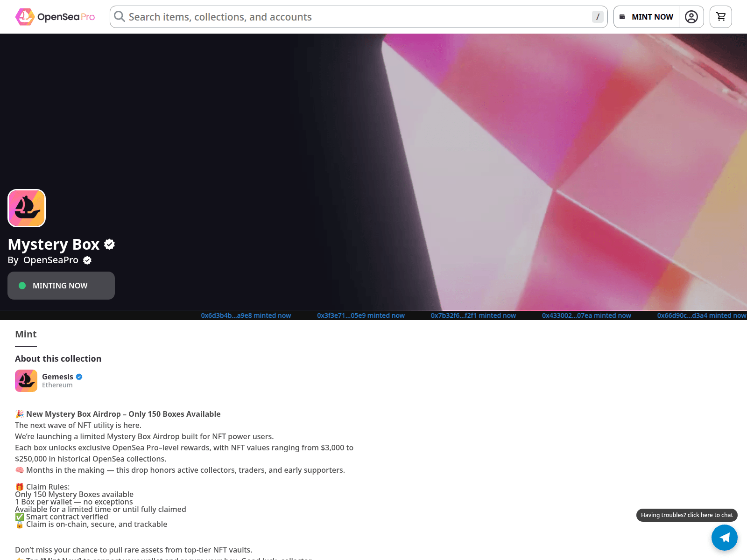
Task: Click the slash shortcut key hint
Action: (x=598, y=17)
